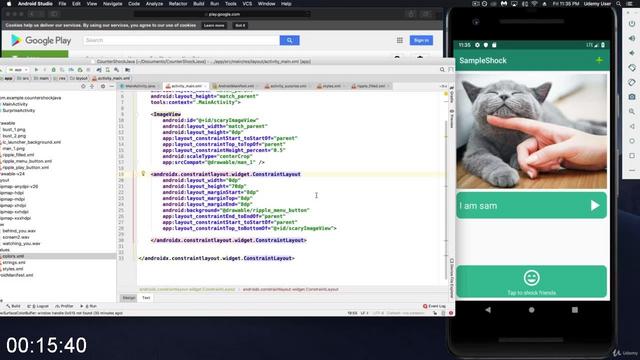Switch to ripple_filled.xml editor tab
640x360 pixels.
click(371, 86)
